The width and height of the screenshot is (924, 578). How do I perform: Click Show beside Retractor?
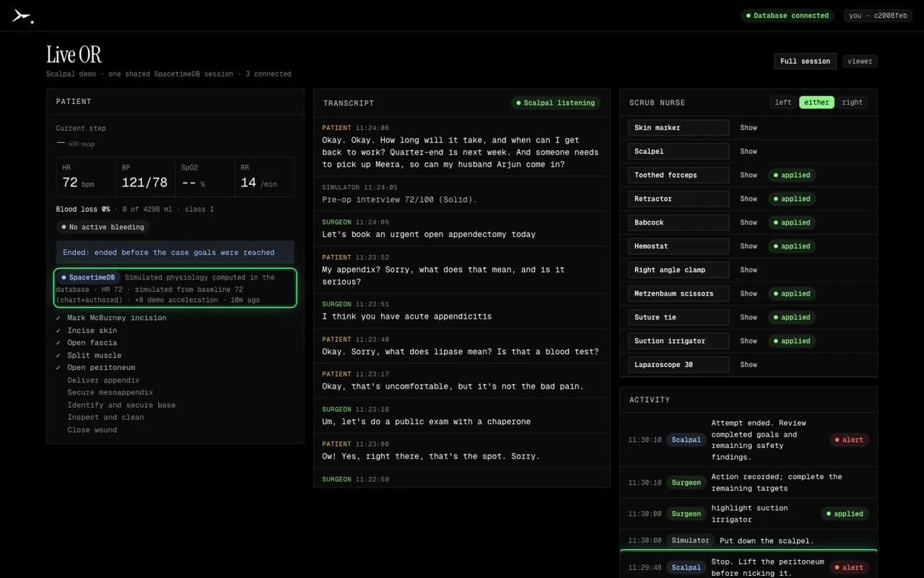(749, 199)
